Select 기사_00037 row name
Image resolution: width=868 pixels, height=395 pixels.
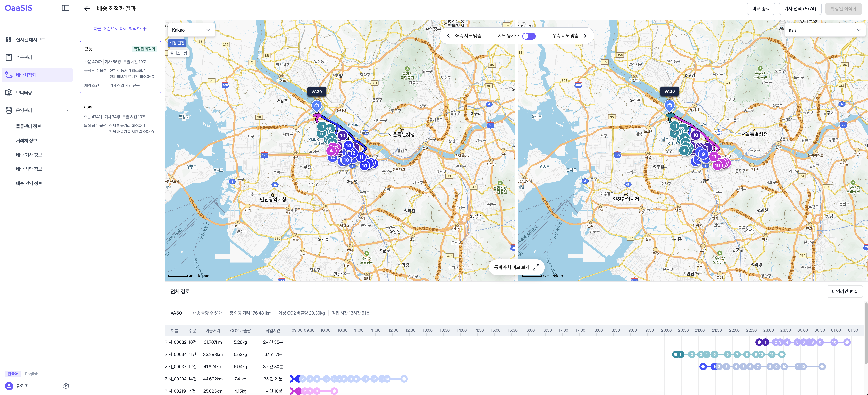176,367
